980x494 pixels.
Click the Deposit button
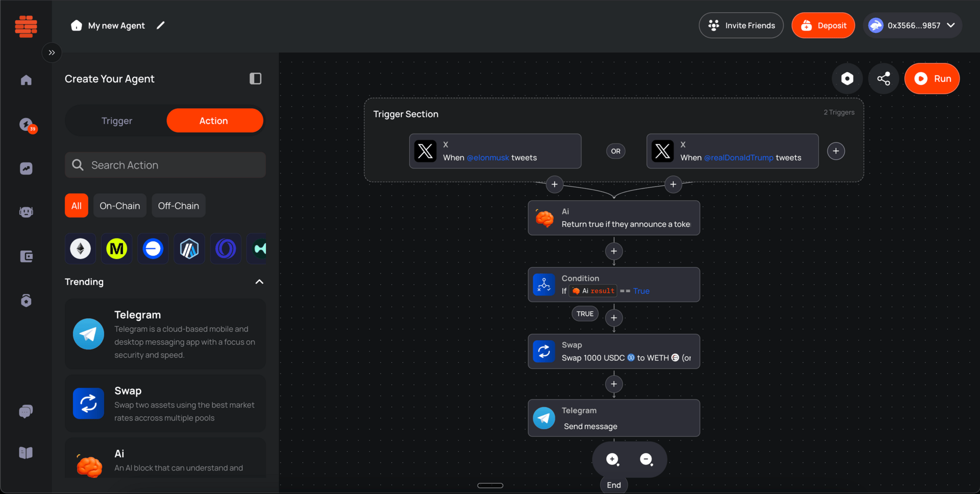tap(823, 26)
